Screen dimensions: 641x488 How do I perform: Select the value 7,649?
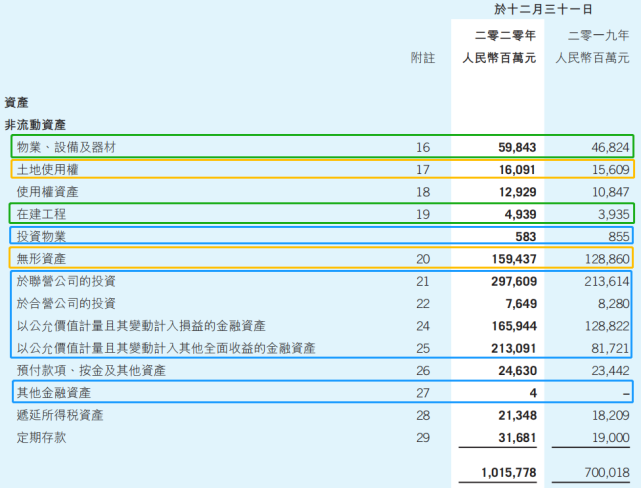point(520,304)
